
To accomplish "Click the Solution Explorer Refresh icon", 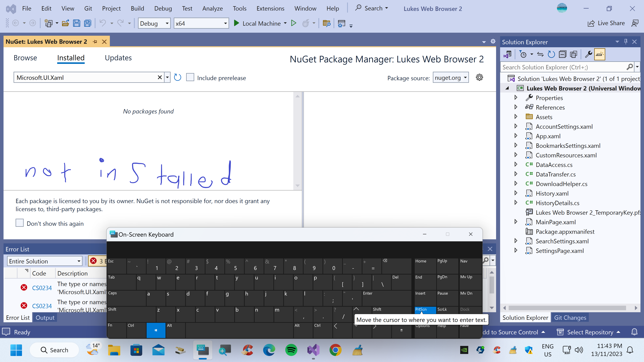I will click(x=551, y=54).
